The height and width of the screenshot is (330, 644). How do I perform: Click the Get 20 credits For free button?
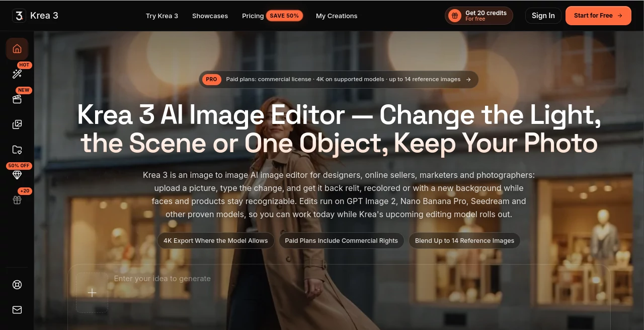pos(479,16)
